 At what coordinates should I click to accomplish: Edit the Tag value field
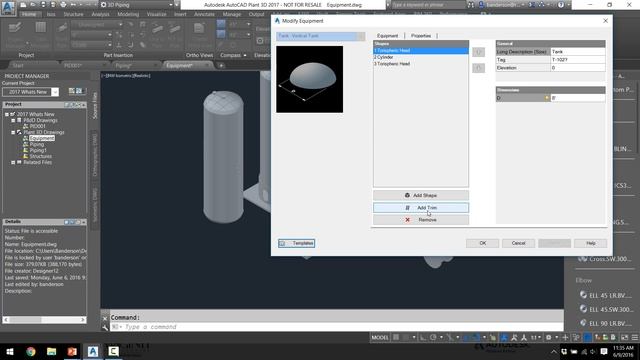point(578,60)
